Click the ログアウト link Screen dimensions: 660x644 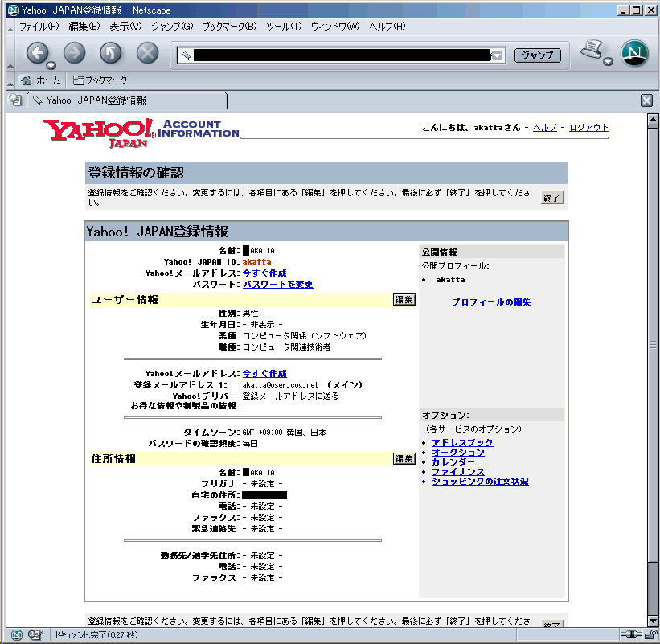coord(589,128)
